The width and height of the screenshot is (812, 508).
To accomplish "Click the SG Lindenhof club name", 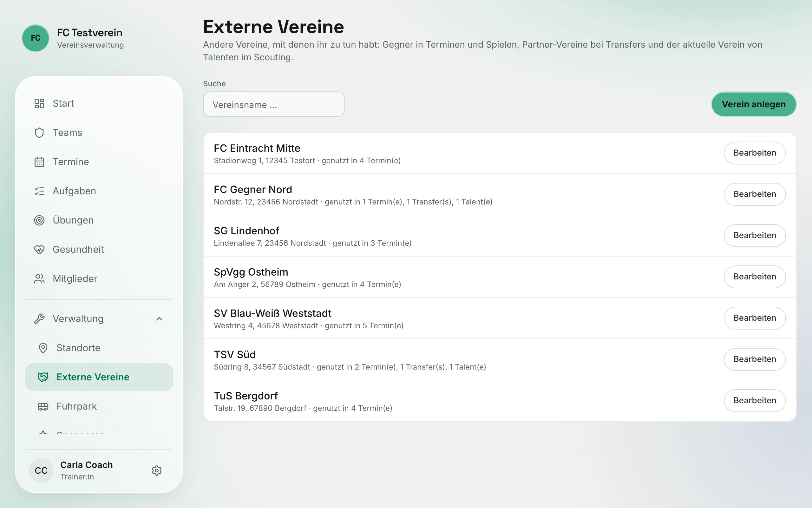I will point(247,231).
